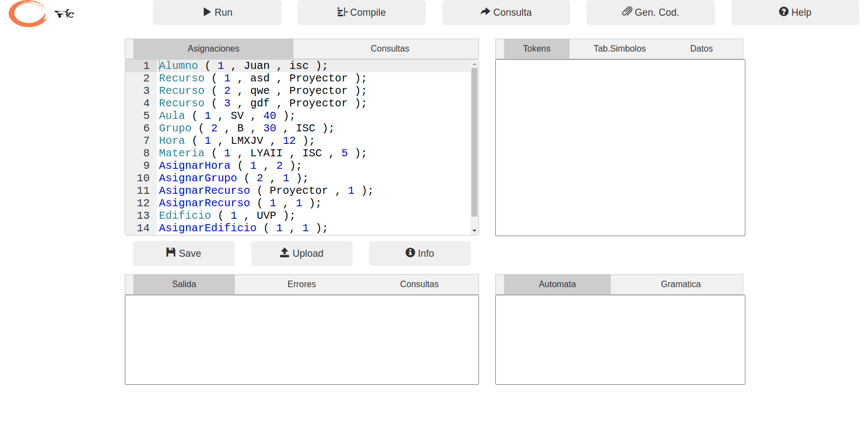Click the Compile icon button
This screenshot has height=431, width=868.
[361, 12]
